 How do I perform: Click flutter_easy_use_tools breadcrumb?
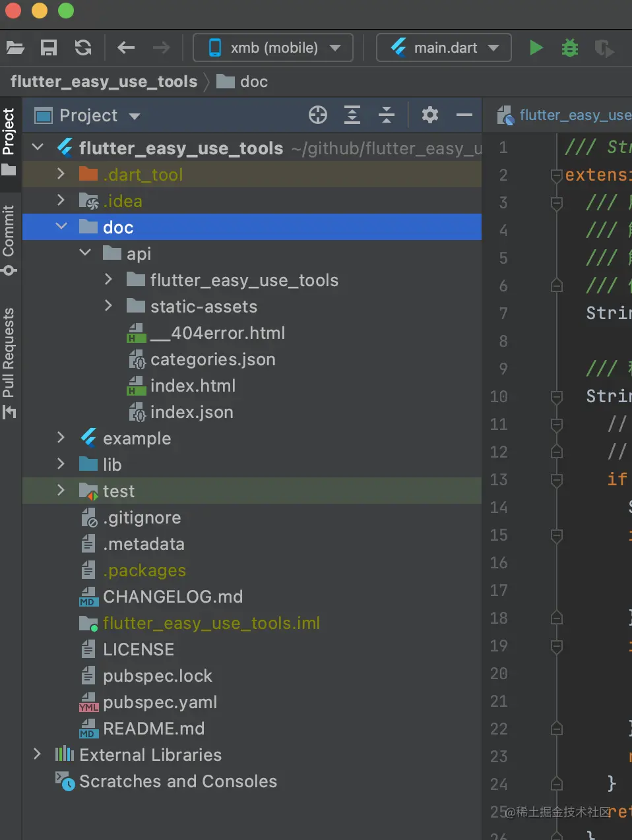(104, 82)
